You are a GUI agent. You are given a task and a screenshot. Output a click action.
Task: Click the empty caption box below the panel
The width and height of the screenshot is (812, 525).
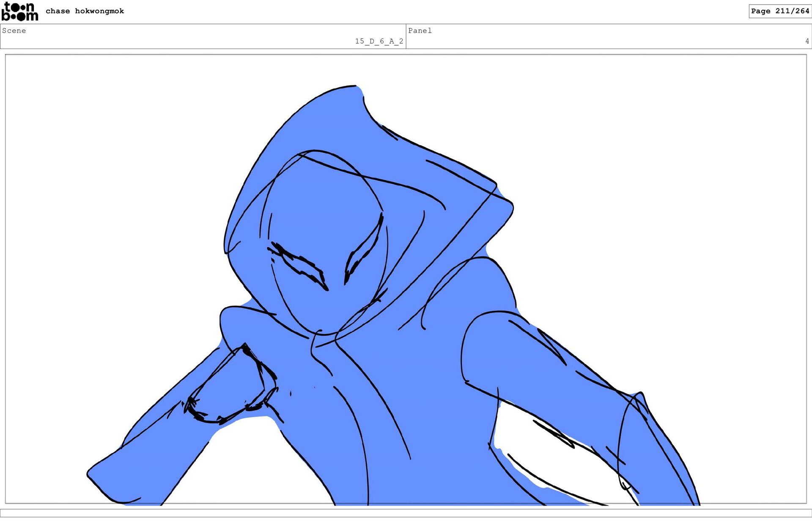(x=406, y=513)
